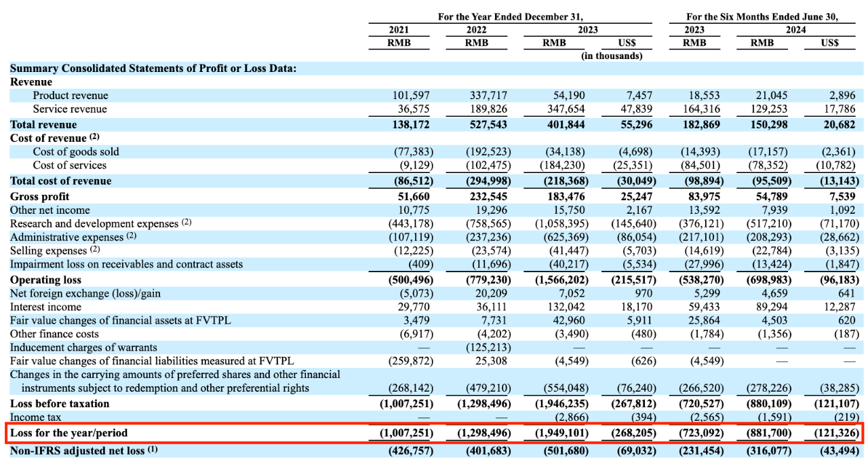This screenshot has width=868, height=469.
Task: Select the "Total revenue" row label
Action: point(43,124)
